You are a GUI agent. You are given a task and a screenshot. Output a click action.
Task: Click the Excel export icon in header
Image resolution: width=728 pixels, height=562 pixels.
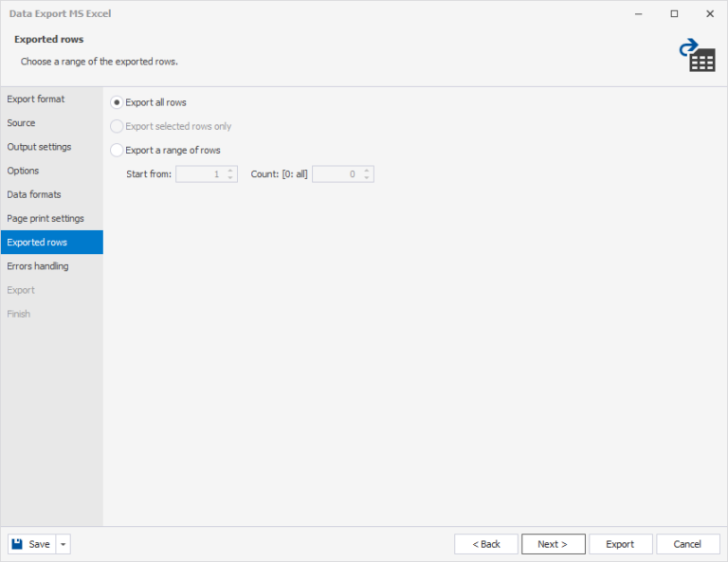point(697,56)
